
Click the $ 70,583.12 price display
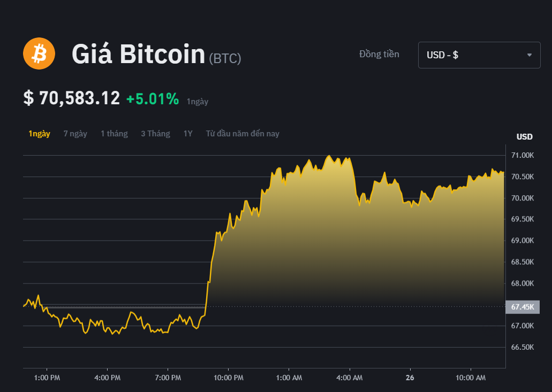click(71, 98)
